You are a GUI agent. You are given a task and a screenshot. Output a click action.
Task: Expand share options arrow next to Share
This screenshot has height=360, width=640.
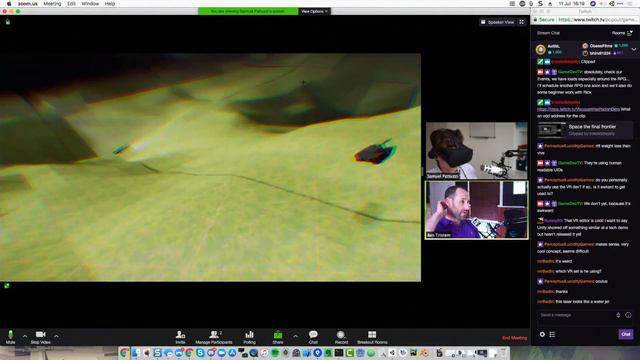[x=295, y=336]
